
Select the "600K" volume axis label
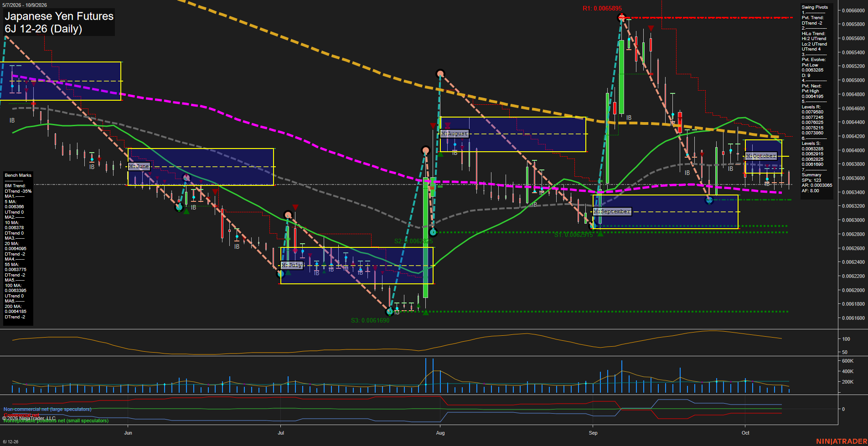[x=847, y=361]
